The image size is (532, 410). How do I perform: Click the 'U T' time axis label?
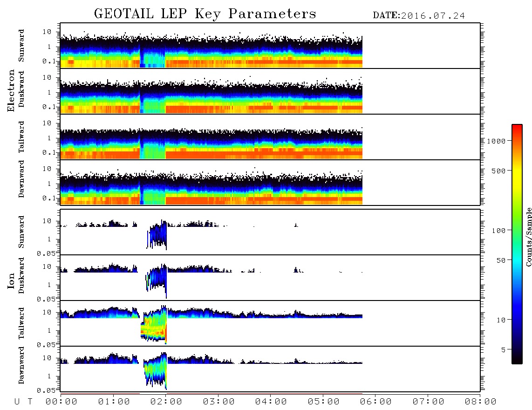[23, 402]
